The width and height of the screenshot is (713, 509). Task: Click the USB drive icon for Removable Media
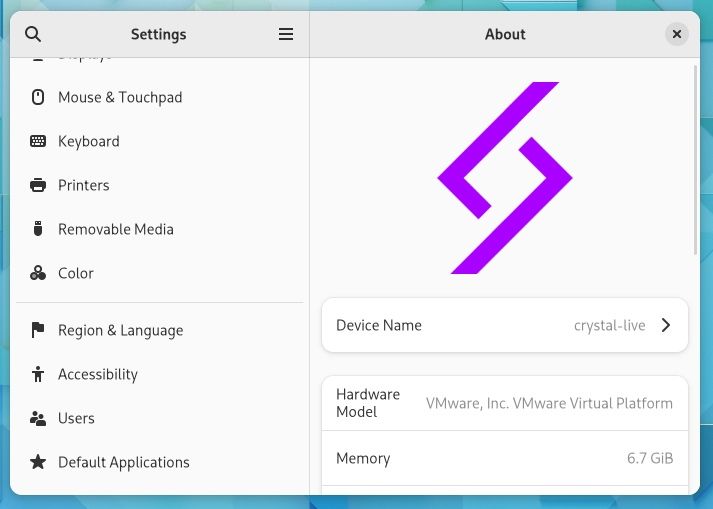[x=38, y=229]
